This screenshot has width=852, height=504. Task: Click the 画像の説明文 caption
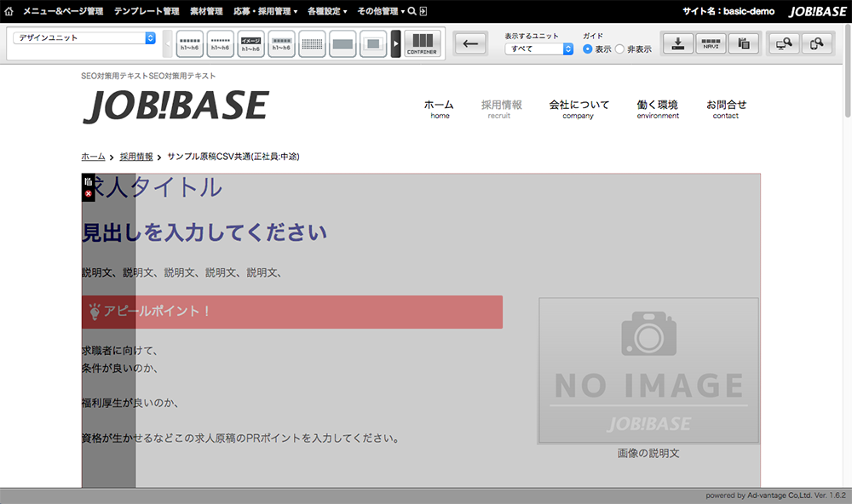(648, 453)
